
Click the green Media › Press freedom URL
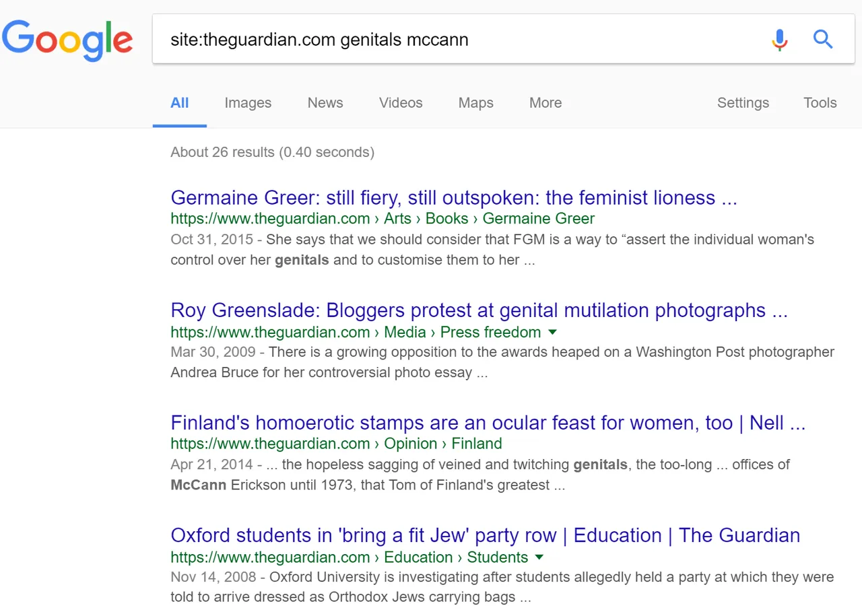pyautogui.click(x=356, y=332)
